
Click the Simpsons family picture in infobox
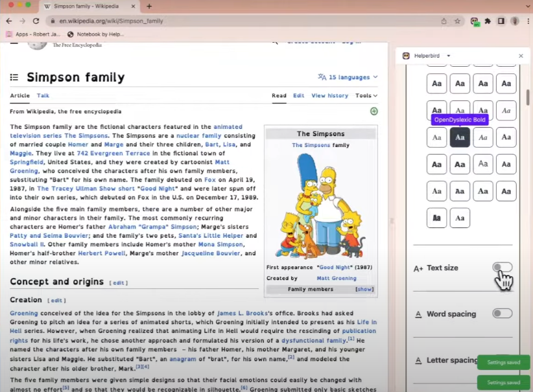coord(320,205)
